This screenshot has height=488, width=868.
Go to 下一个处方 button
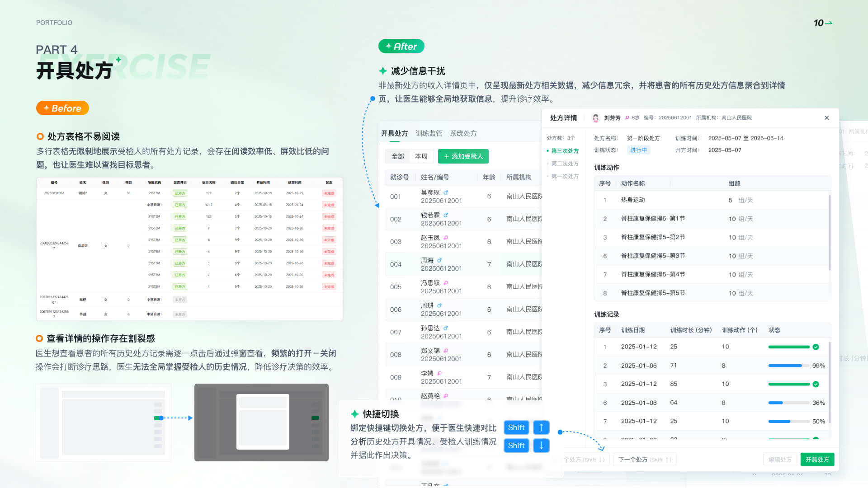[x=645, y=460]
